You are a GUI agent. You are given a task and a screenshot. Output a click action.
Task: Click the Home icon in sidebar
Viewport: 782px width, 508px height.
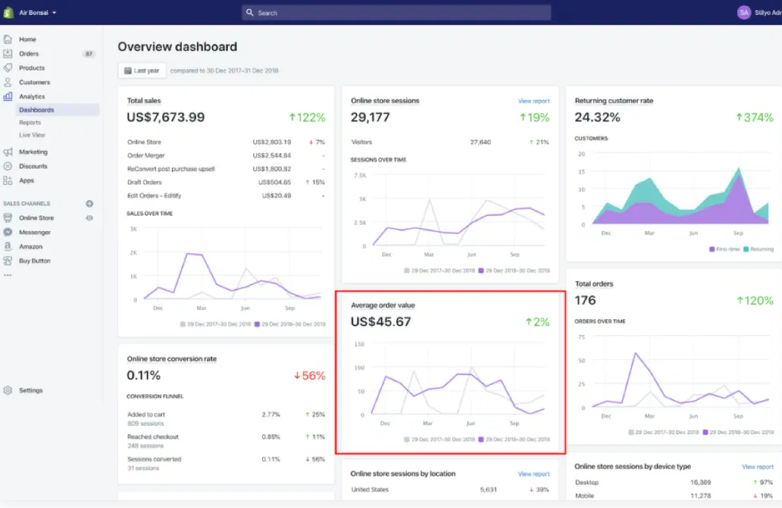(x=8, y=39)
